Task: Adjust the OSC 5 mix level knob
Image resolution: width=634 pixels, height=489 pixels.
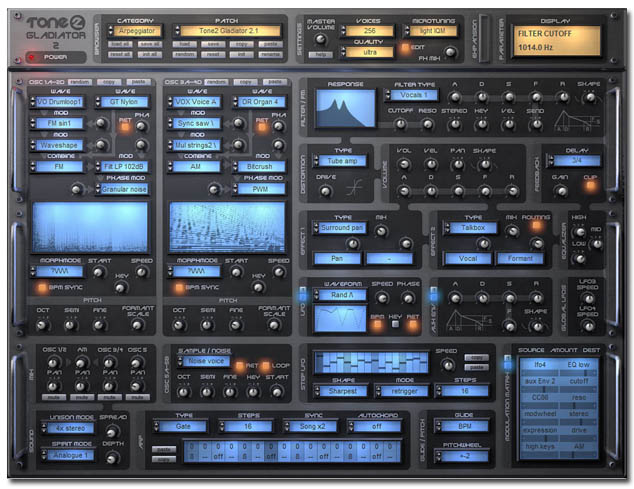Action: point(137,362)
